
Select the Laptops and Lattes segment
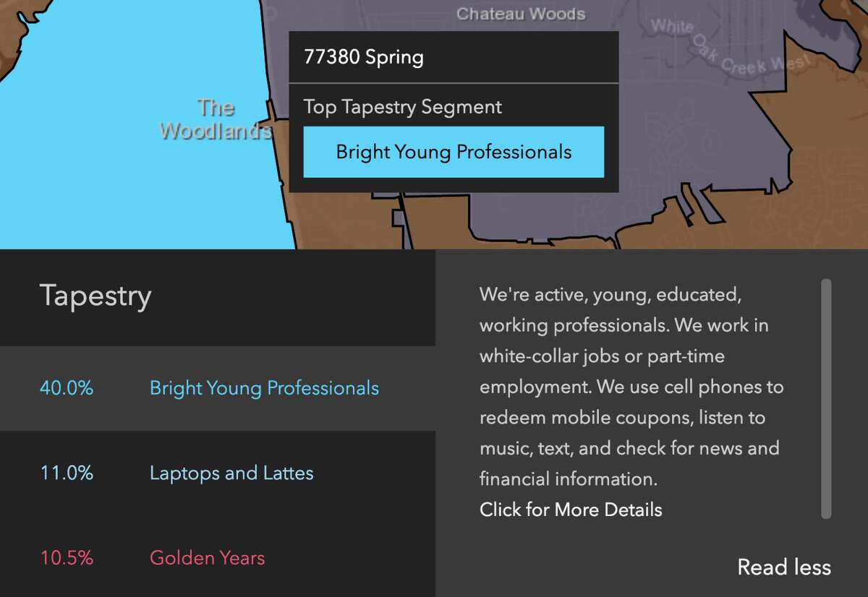coord(231,473)
